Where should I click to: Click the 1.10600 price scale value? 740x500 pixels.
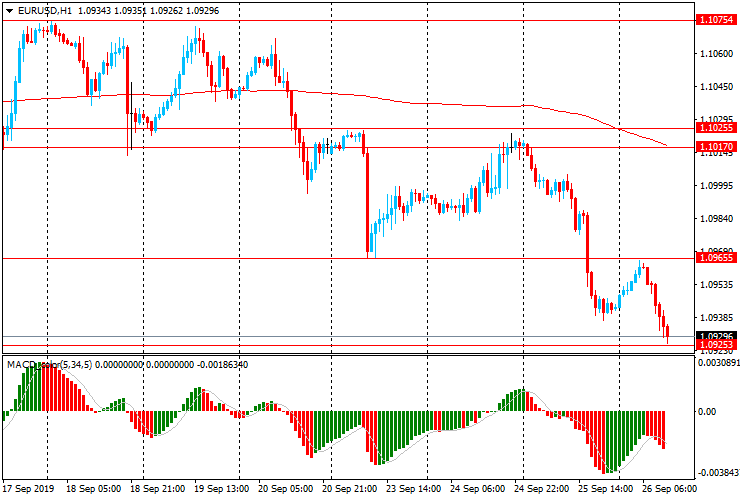click(x=716, y=54)
